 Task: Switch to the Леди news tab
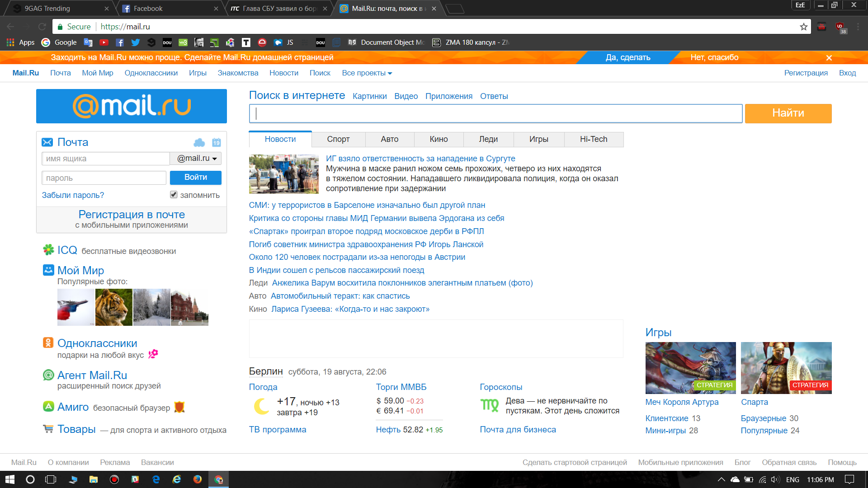coord(488,139)
